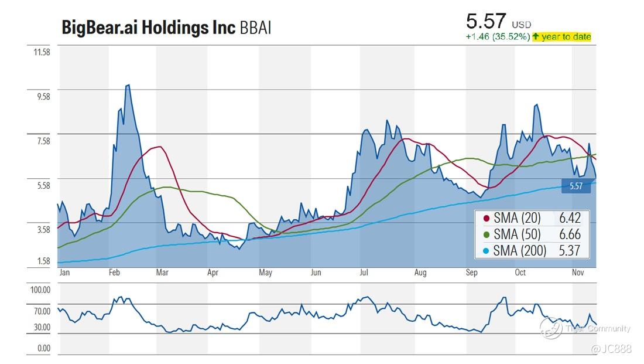Screen dimensions: 644x364
Task: Click the Jun month label
Action: click(x=316, y=273)
